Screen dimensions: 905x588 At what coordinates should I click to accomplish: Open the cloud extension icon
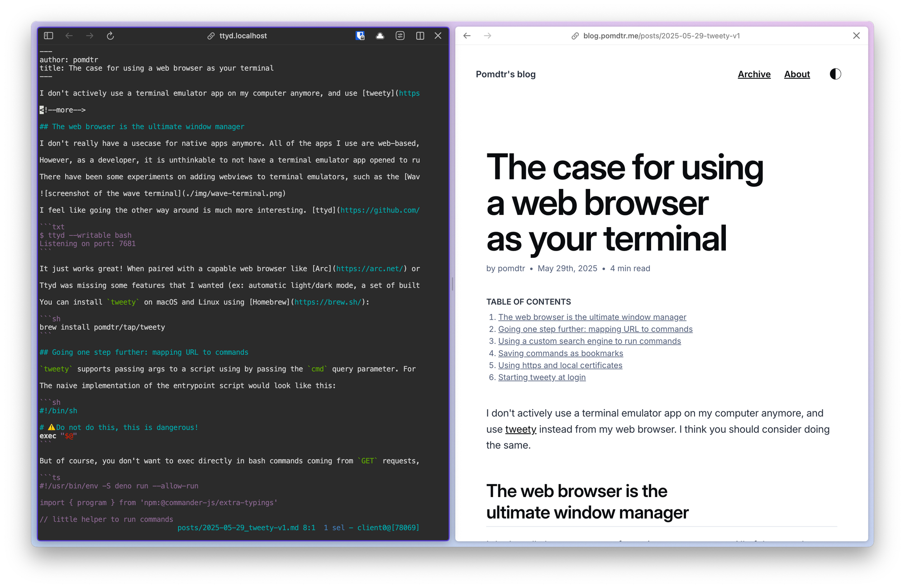[380, 36]
